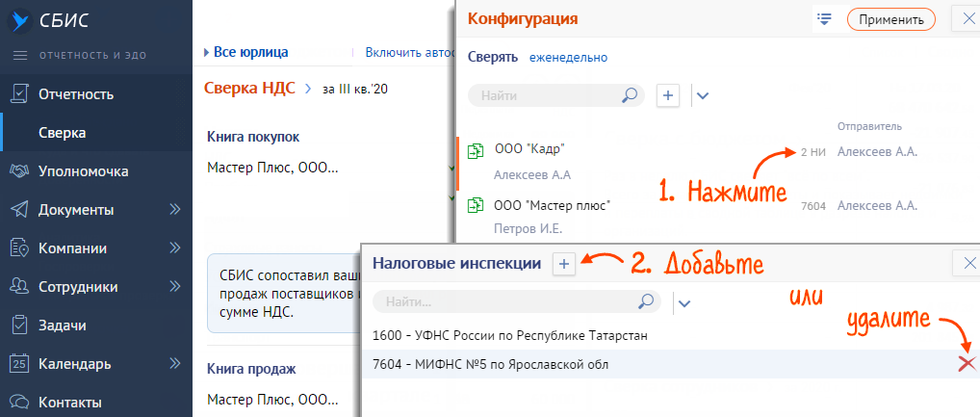Select the ООО "Мастер плюс" row

pyautogui.click(x=718, y=217)
